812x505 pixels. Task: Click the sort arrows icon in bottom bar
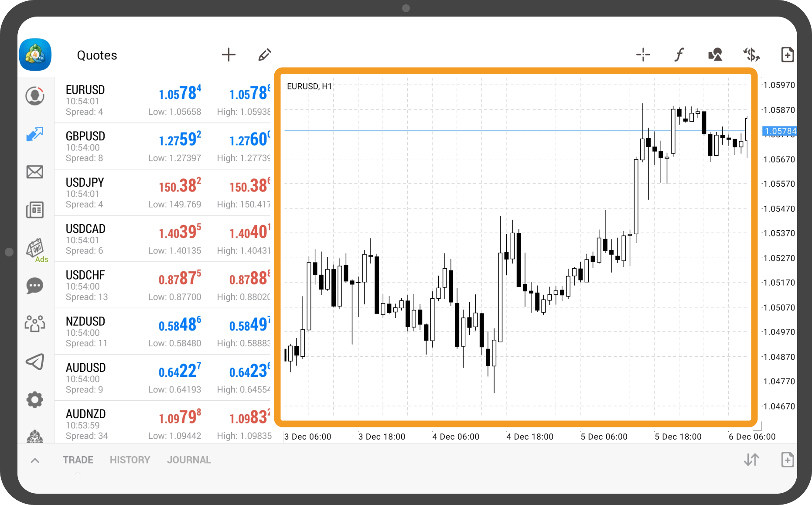751,460
